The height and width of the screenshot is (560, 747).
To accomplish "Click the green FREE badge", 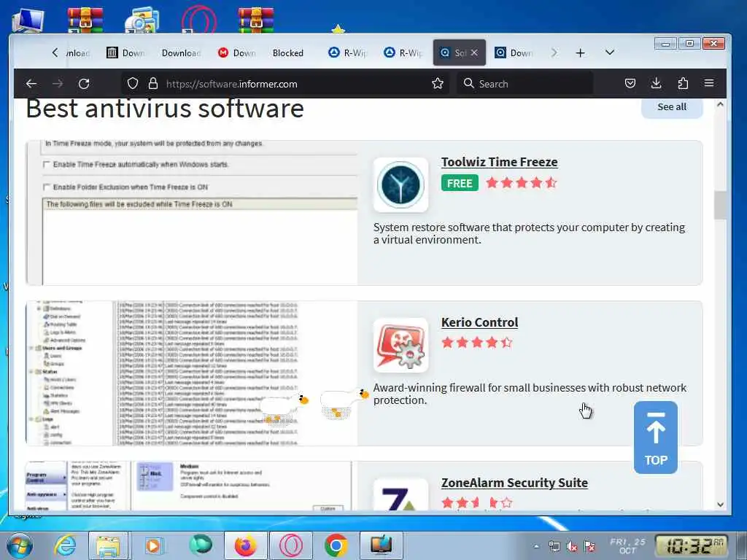I will (x=460, y=183).
